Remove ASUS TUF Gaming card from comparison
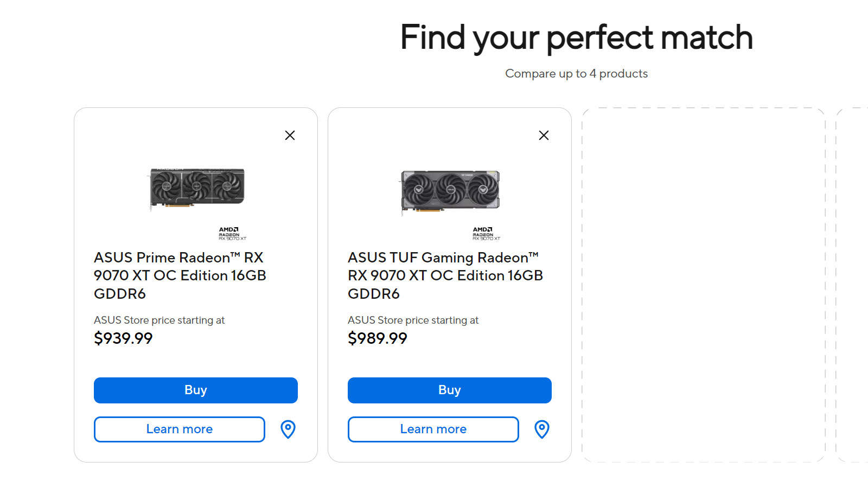Viewport: 868px width, 488px height. click(544, 136)
